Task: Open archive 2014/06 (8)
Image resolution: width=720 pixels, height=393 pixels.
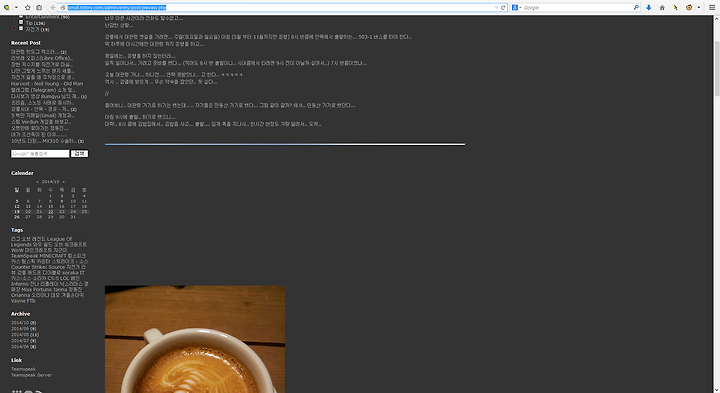Action: pos(24,347)
